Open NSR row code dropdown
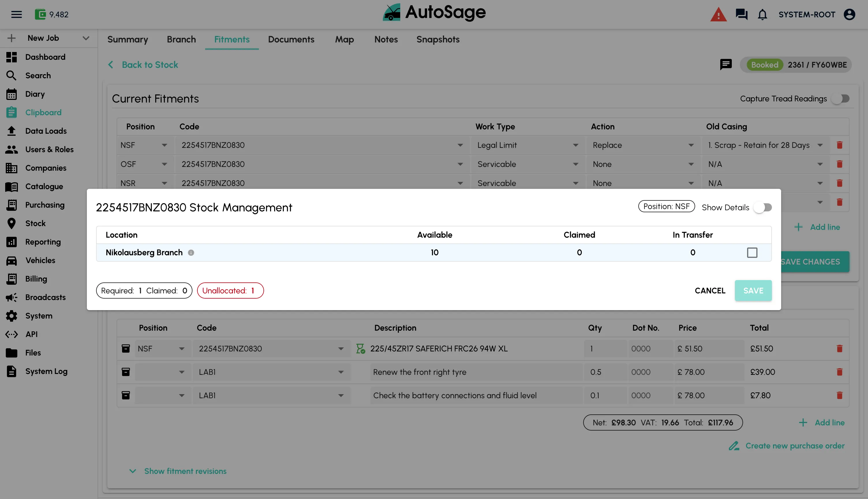This screenshot has width=868, height=499. tap(322, 183)
